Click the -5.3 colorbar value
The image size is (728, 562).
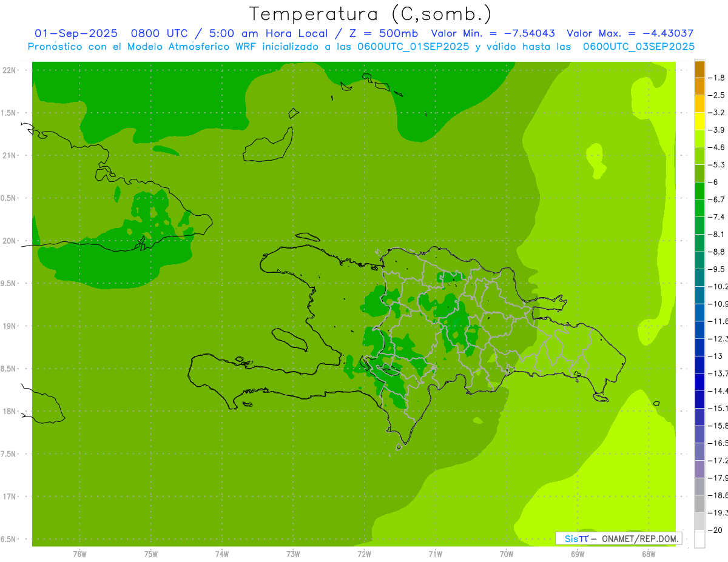[x=717, y=164]
